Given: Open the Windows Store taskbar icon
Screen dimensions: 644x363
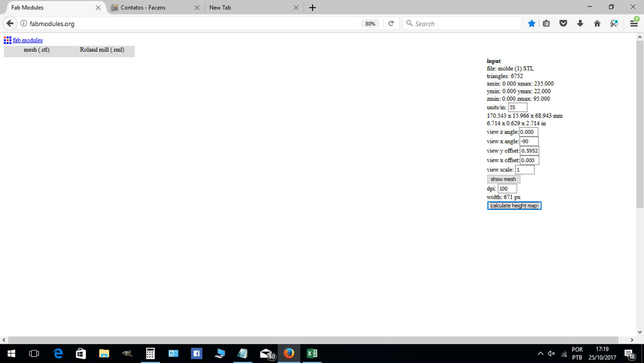Looking at the screenshot, I should (x=81, y=354).
